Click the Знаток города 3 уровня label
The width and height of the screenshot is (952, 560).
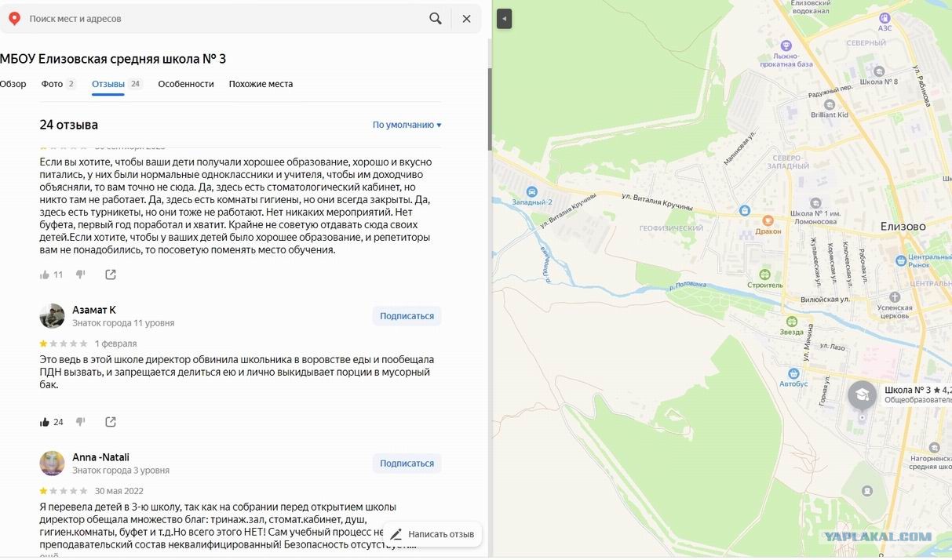(x=121, y=471)
